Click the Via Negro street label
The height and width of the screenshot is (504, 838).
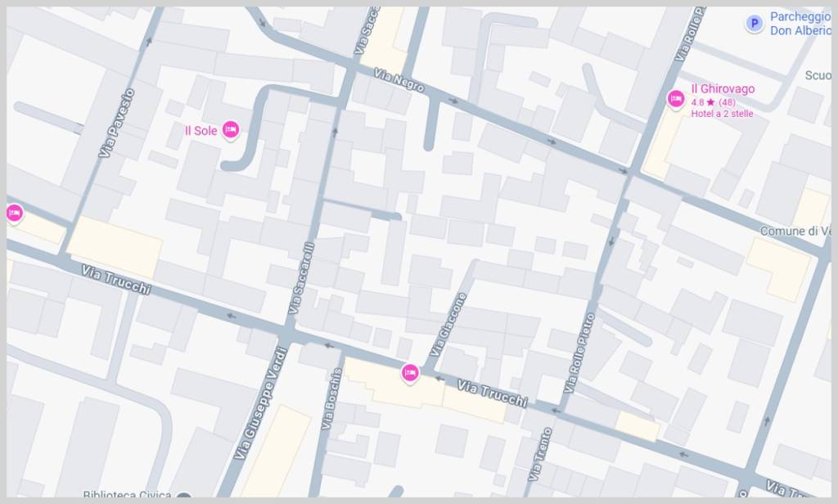click(x=399, y=80)
